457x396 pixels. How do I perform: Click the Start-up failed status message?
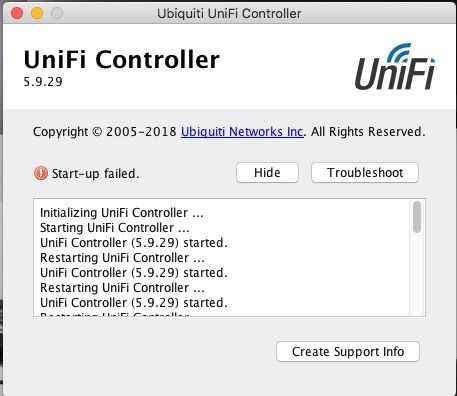pyautogui.click(x=96, y=174)
